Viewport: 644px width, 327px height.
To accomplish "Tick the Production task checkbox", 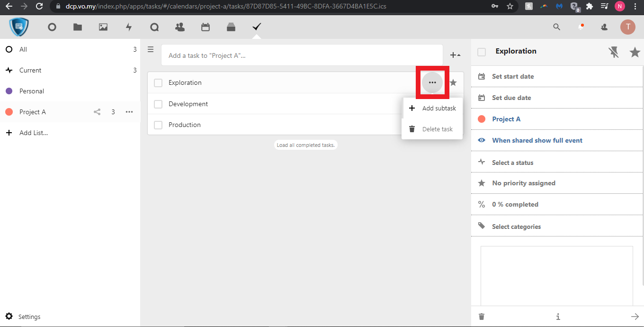I will pyautogui.click(x=158, y=125).
